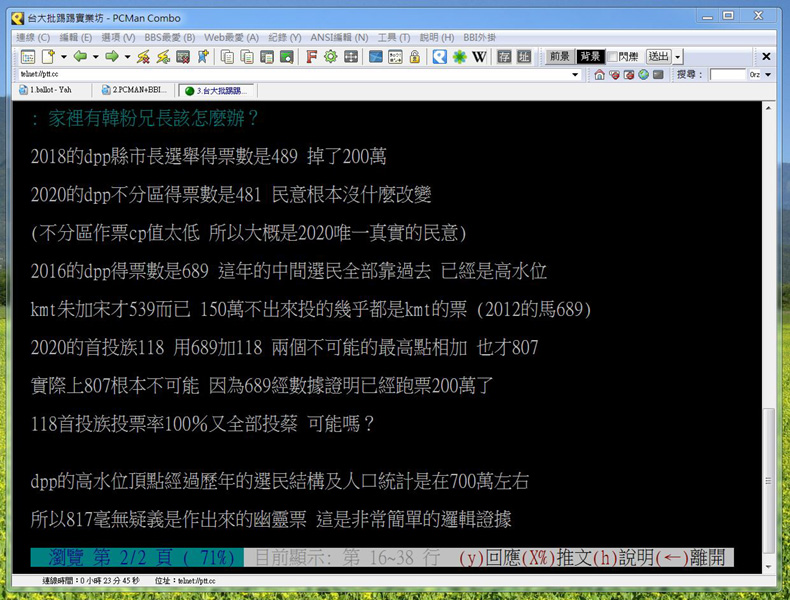The image size is (790, 600).
Task: Click the home icon beside address bar
Action: tap(597, 75)
